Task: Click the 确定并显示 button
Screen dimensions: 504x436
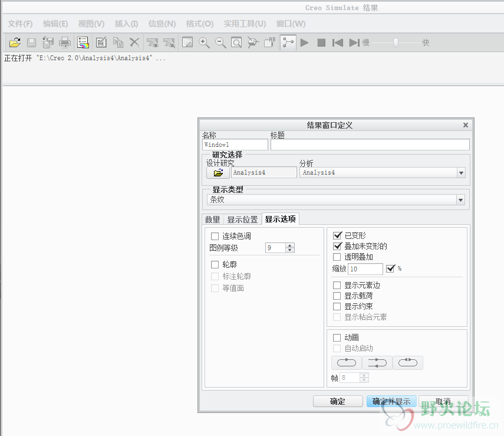Action: coord(391,401)
